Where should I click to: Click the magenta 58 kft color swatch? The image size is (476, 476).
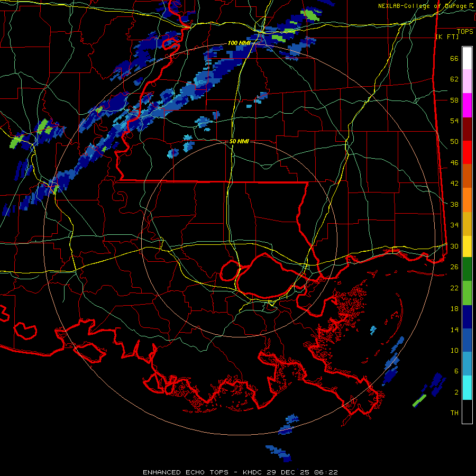pyautogui.click(x=467, y=105)
